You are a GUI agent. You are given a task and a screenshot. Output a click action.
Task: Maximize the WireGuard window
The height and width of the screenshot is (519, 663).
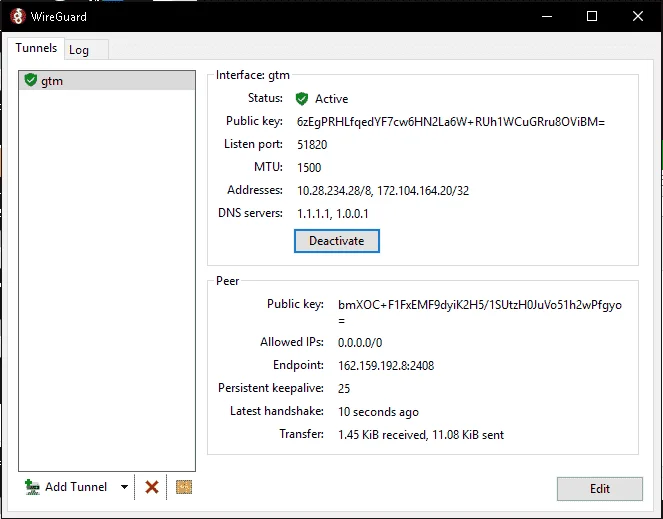(x=592, y=16)
